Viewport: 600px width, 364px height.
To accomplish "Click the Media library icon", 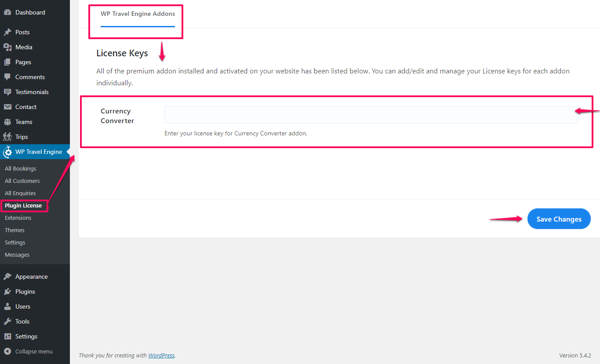I will (x=7, y=47).
